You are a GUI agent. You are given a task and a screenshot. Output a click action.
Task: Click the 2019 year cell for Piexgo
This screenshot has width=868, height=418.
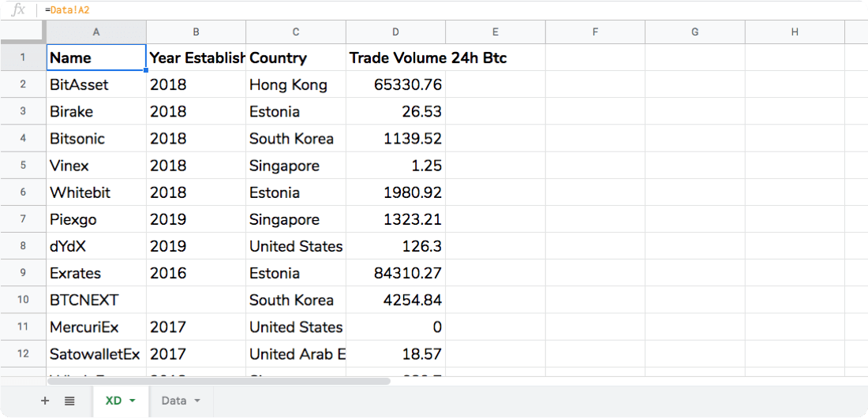(x=196, y=219)
